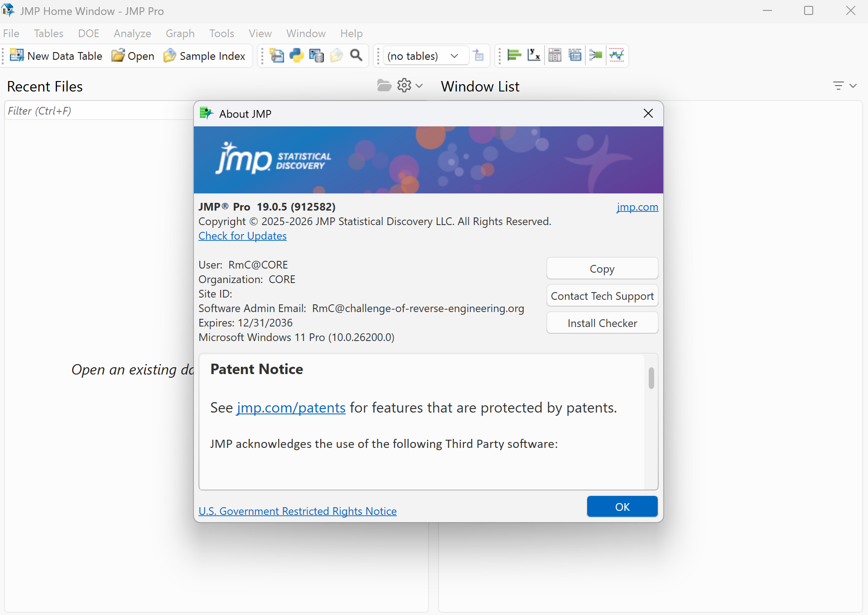
Task: Click the Copy button in About dialog
Action: click(x=602, y=269)
